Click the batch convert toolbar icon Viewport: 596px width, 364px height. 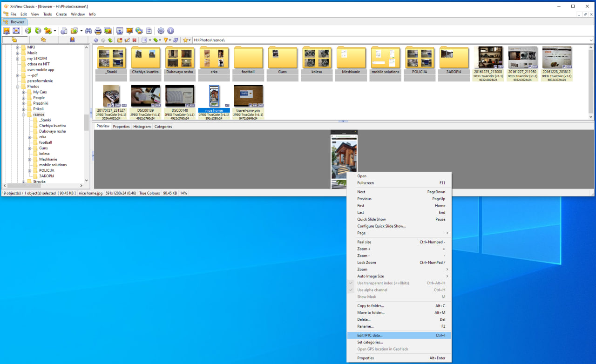[108, 31]
